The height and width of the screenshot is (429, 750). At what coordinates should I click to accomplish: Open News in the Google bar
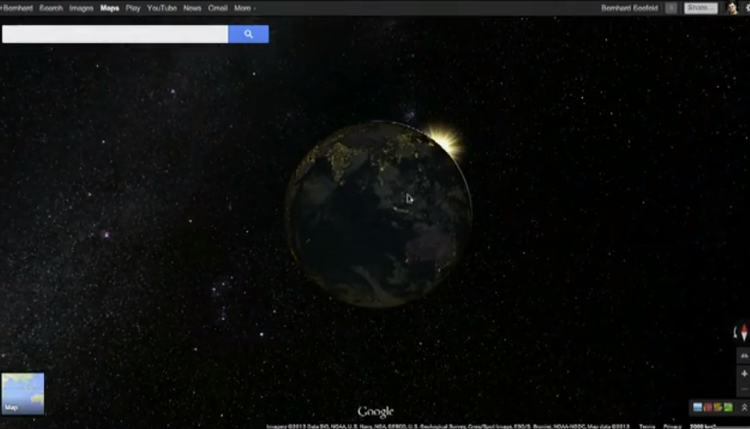coord(192,8)
